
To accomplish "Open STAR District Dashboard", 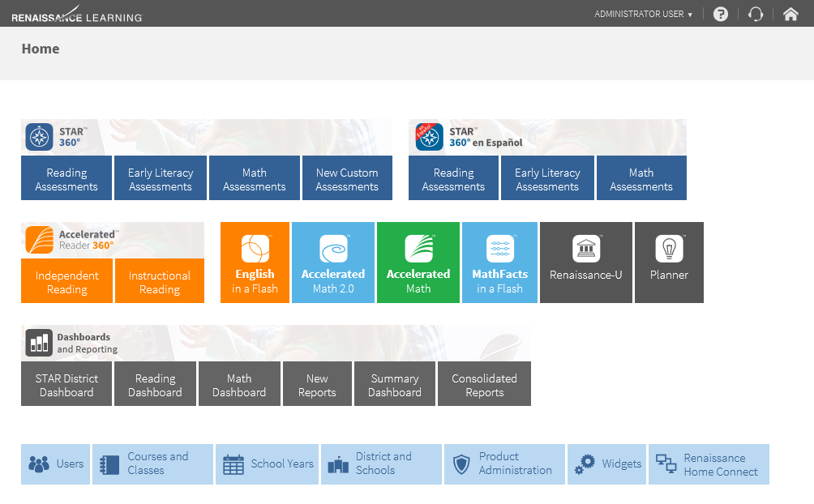I will point(66,383).
